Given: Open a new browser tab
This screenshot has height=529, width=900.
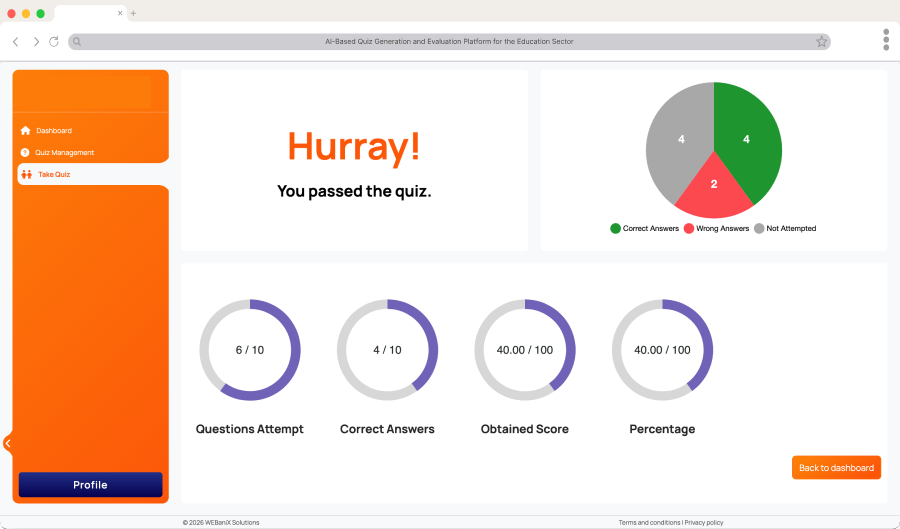Looking at the screenshot, I should pos(133,13).
